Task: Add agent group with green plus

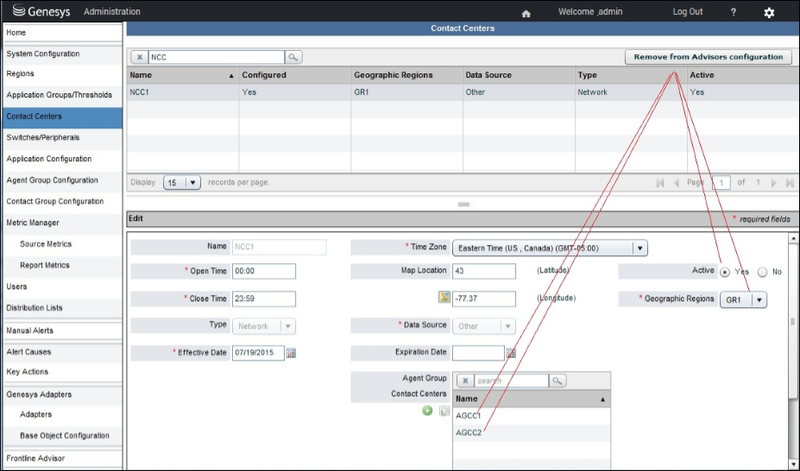Action: (x=428, y=411)
